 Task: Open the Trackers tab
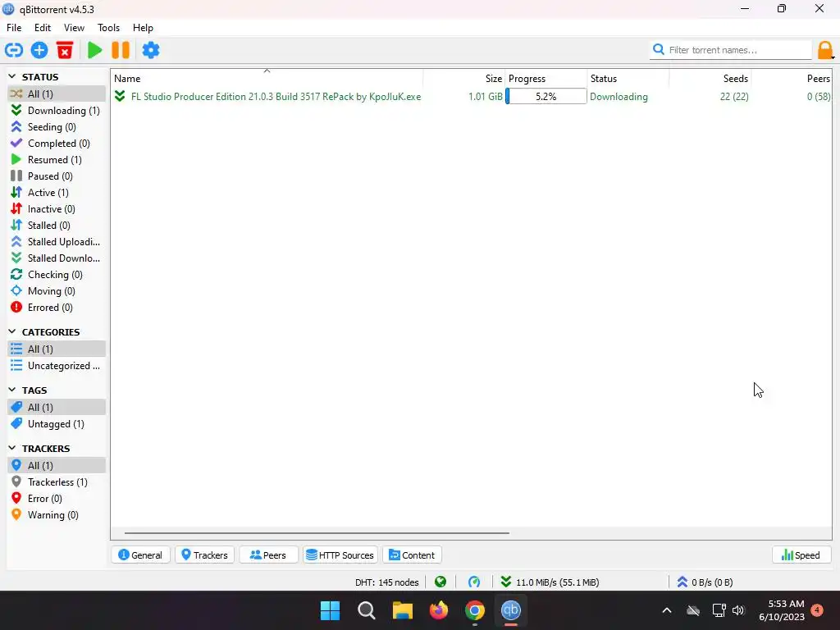[204, 555]
